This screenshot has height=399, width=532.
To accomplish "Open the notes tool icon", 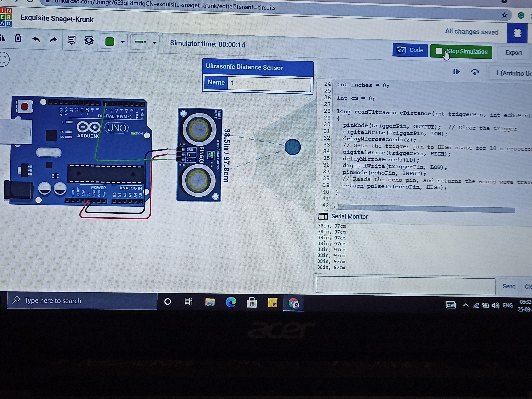I will coord(71,40).
